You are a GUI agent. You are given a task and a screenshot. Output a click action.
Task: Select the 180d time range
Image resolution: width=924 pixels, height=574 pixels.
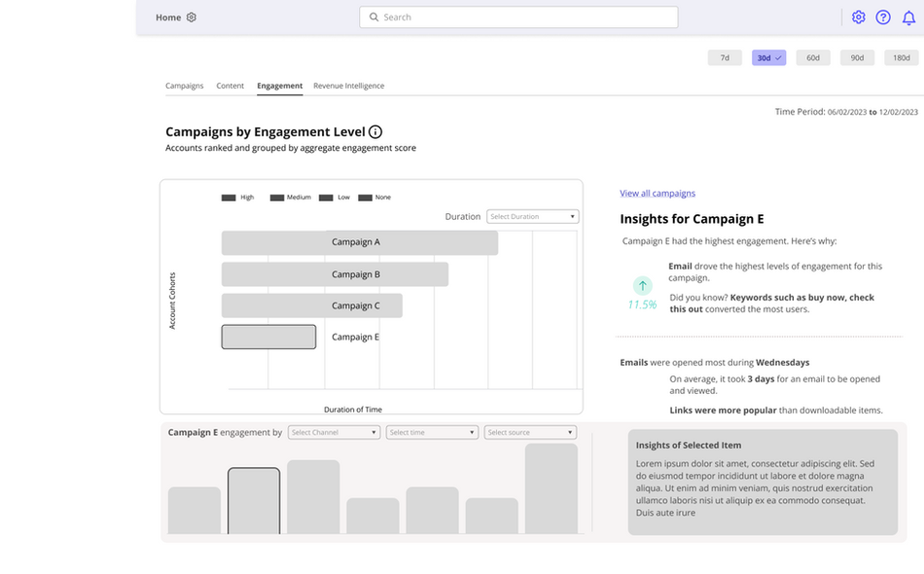coord(902,58)
